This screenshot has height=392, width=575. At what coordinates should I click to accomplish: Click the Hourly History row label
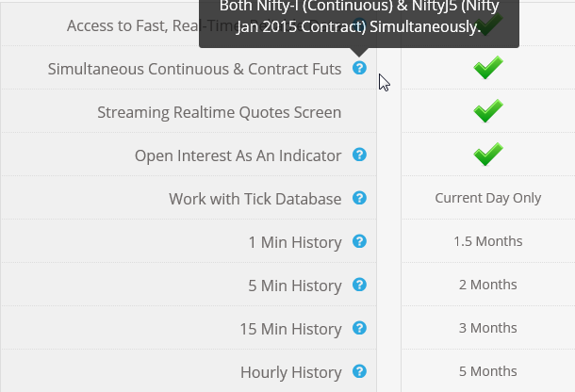pos(290,372)
